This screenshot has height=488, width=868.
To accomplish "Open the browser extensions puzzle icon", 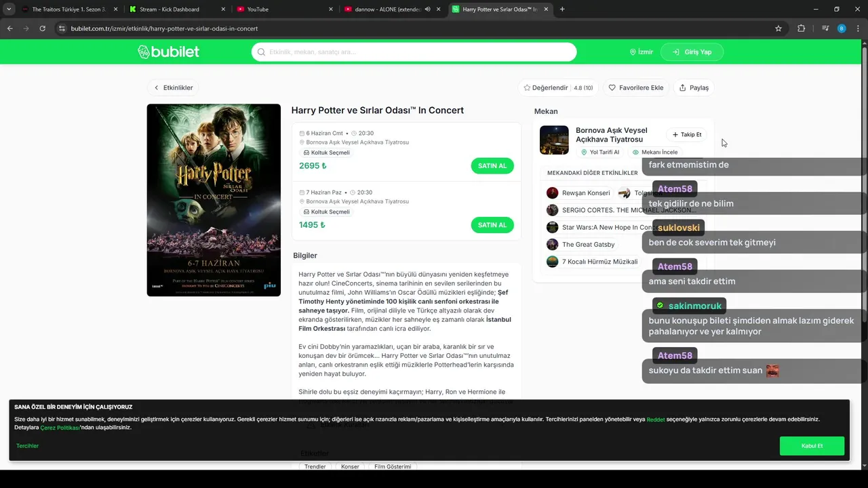I will (x=801, y=28).
